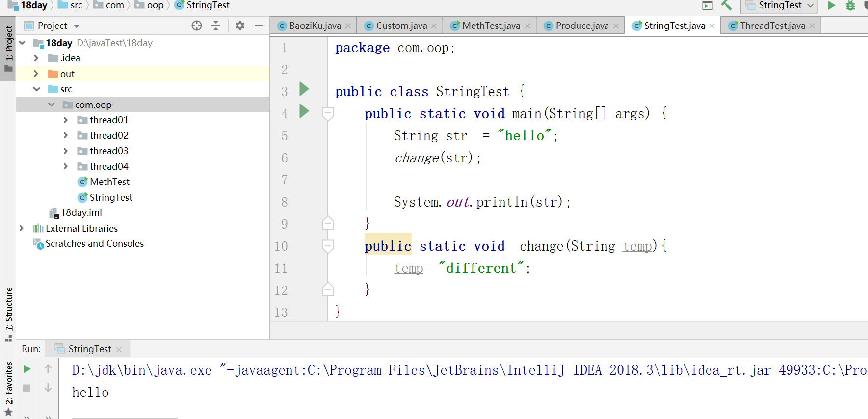Close the BaoziKu.java tab
Image resolution: width=868 pixels, height=419 pixels.
pos(348,26)
